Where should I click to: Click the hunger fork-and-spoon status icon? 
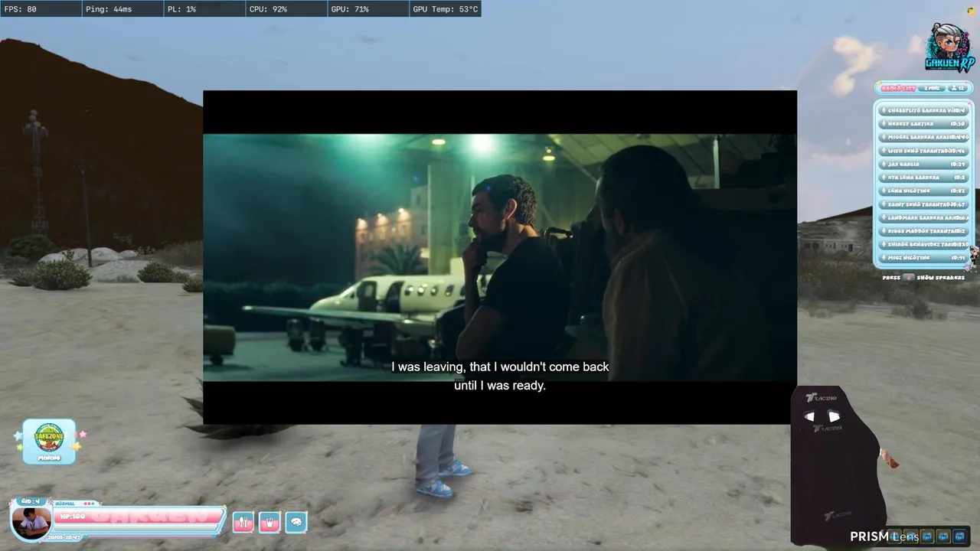(x=243, y=523)
